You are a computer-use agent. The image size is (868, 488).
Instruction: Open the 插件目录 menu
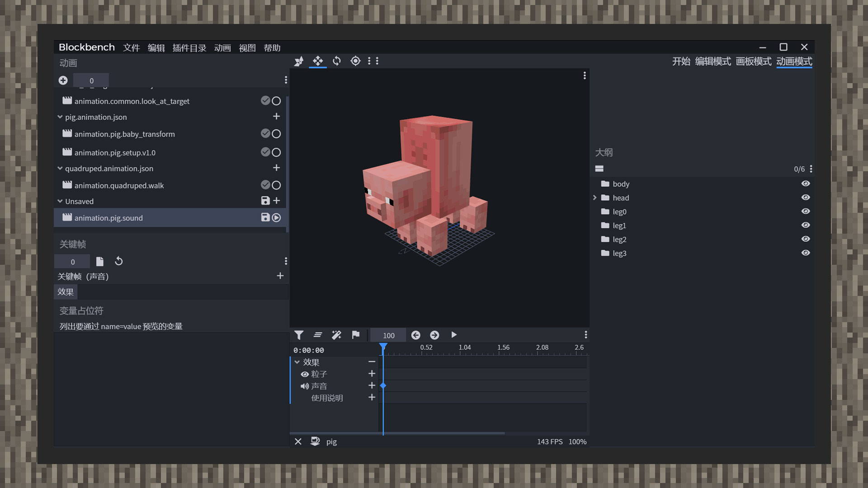click(189, 48)
